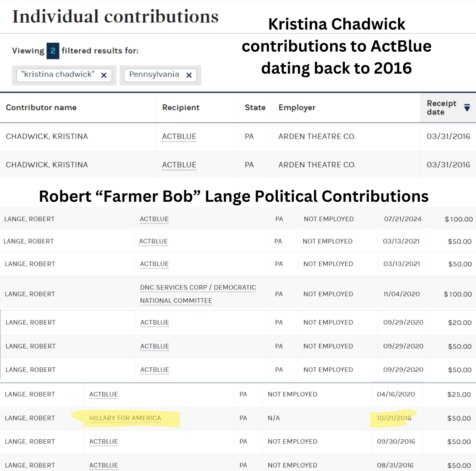The image size is (476, 471).
Task: Open ACTBLUE link dated 04/16/2020
Action: pyautogui.click(x=103, y=394)
